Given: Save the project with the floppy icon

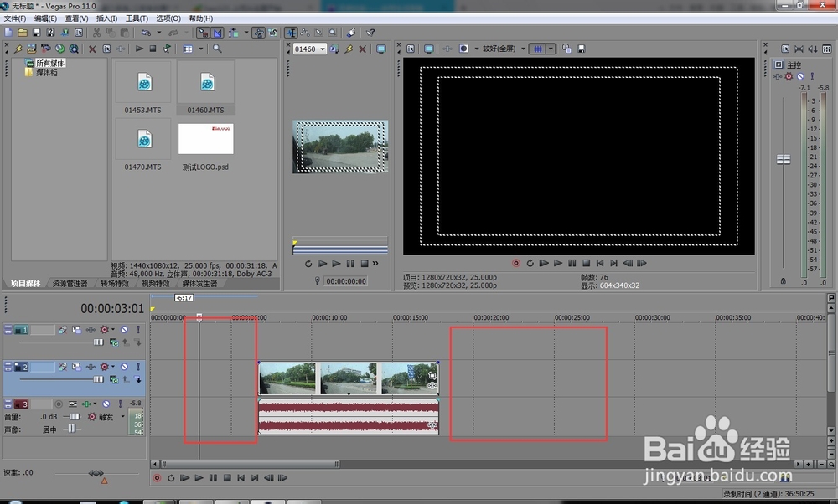Looking at the screenshot, I should [x=36, y=33].
